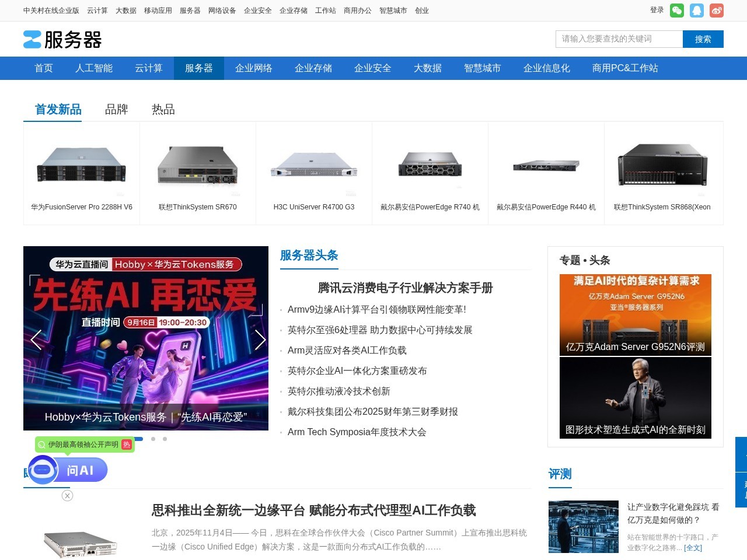Screen dimensions: 747x560
Task: Open Weibo via the red icon
Action: click(x=716, y=10)
